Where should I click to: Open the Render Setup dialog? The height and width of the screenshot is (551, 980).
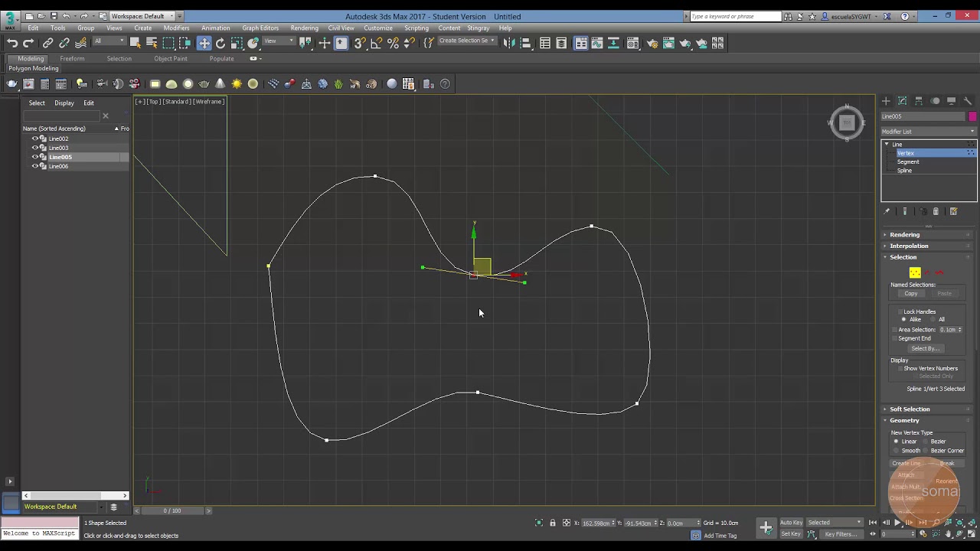pyautogui.click(x=652, y=44)
